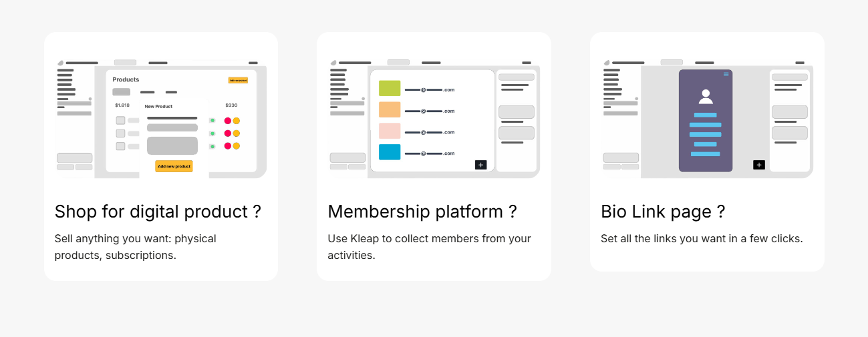Click the leaf logo in Shop illustration header
Image resolution: width=868 pixels, height=337 pixels.
[60, 63]
